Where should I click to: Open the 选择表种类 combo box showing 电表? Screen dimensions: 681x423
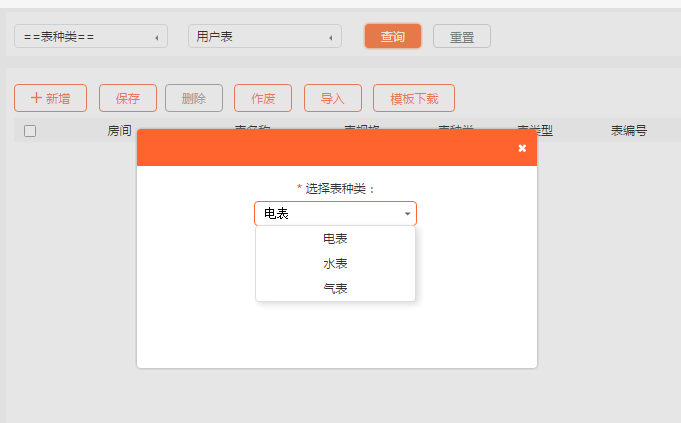(335, 213)
